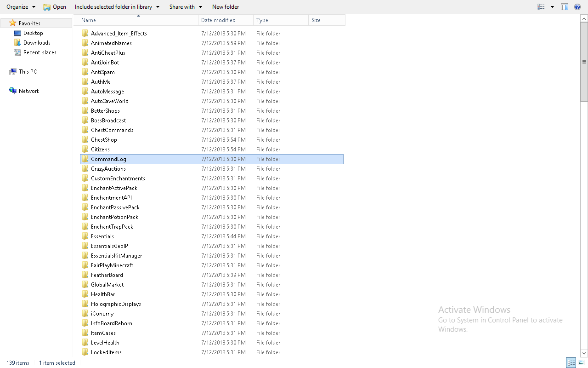This screenshot has width=588, height=368.
Task: Click the vertical scrollbar thumb
Action: 584,62
